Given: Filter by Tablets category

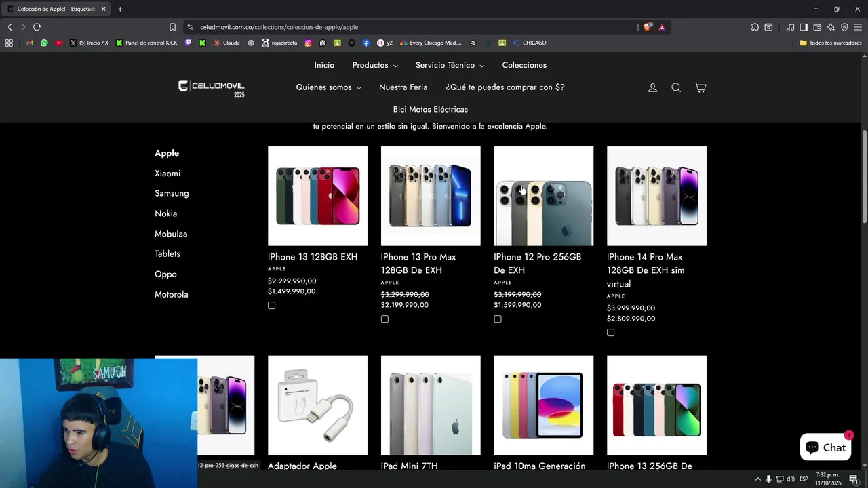Looking at the screenshot, I should pos(167,254).
